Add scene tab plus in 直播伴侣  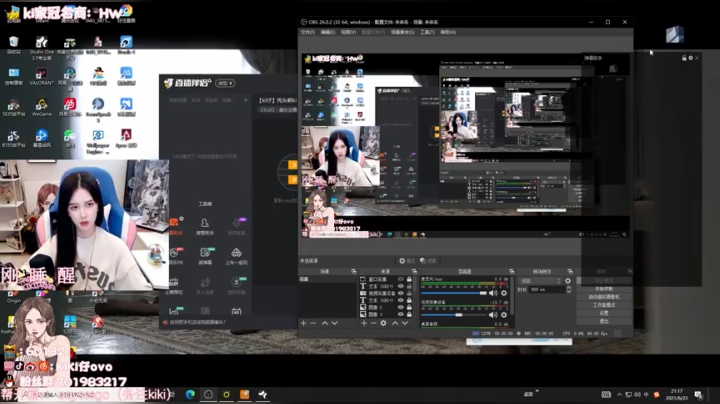point(246,100)
